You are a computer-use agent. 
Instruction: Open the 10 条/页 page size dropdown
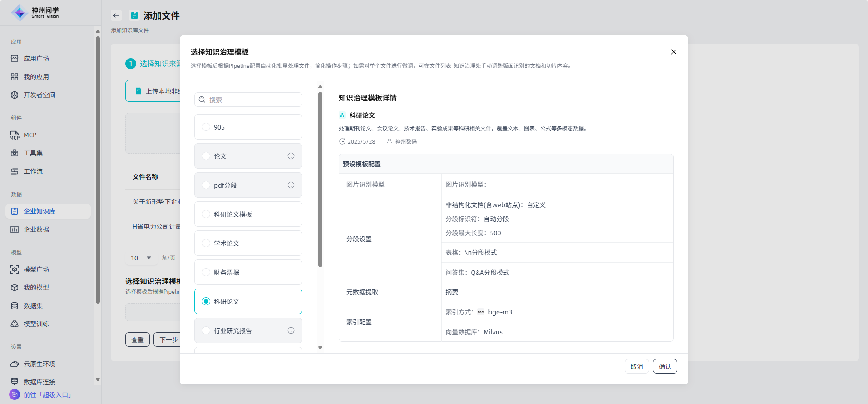coord(141,258)
